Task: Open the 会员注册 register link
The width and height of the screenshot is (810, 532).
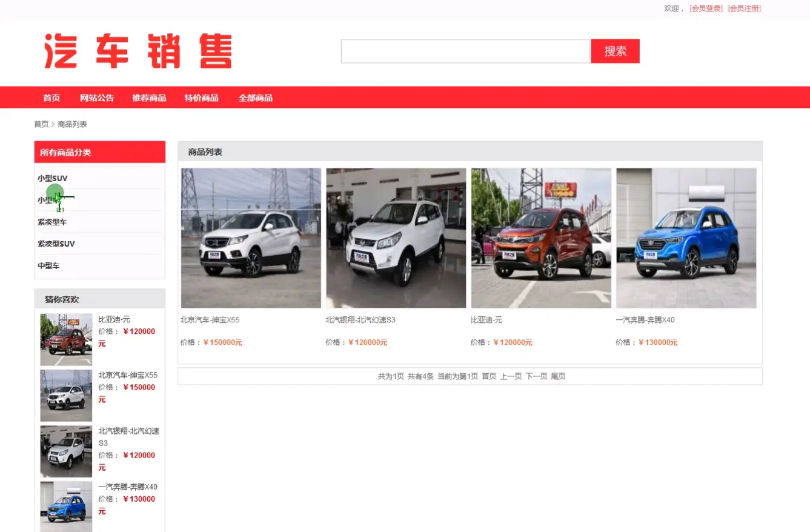Action: pyautogui.click(x=745, y=8)
